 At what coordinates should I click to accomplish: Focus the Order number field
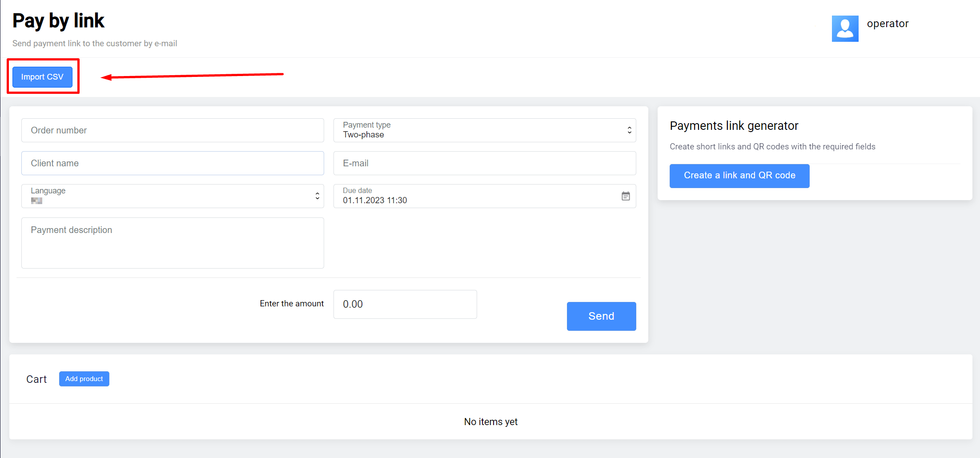(x=173, y=130)
